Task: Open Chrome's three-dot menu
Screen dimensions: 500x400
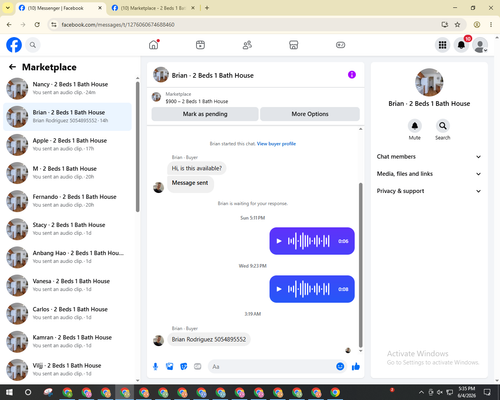Action: coord(491,25)
